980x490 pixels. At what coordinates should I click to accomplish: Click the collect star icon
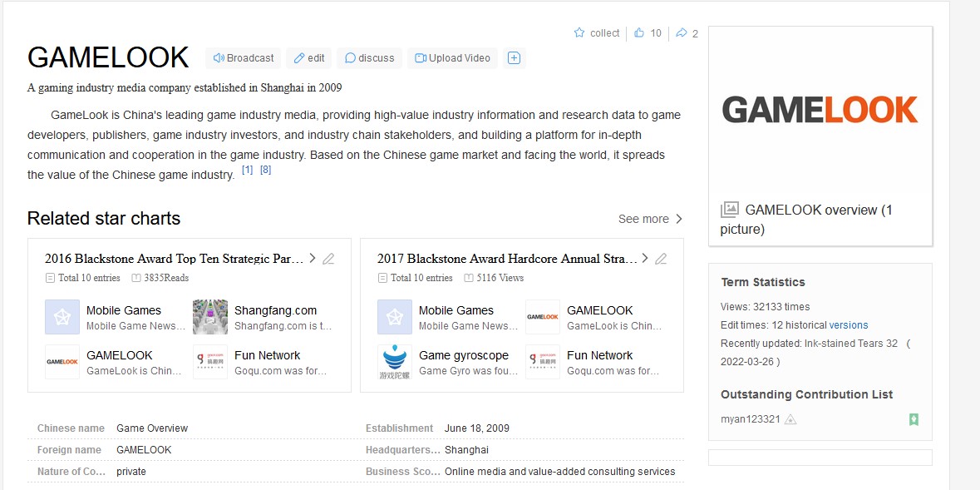point(579,32)
